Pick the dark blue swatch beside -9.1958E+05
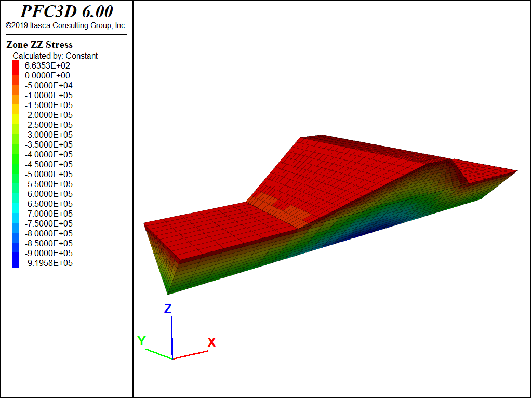 coord(16,260)
